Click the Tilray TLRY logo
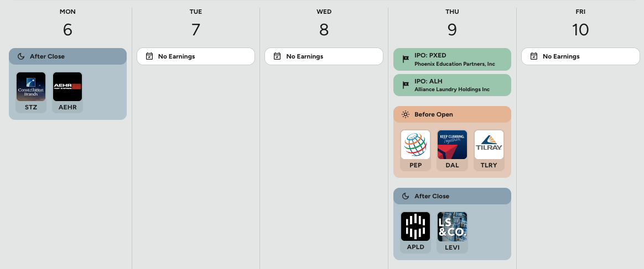Viewport: 644px width, 269px height. [489, 145]
